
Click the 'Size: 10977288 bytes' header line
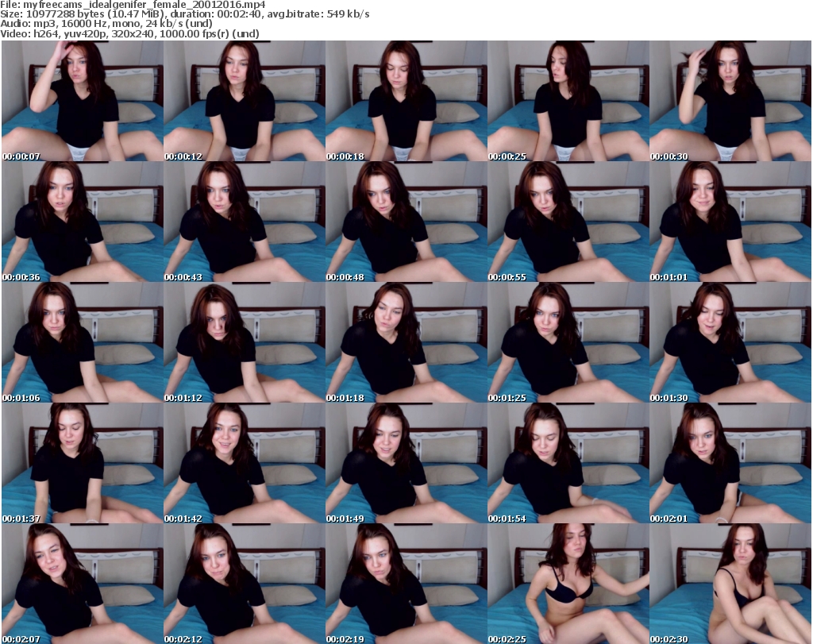click(x=184, y=14)
